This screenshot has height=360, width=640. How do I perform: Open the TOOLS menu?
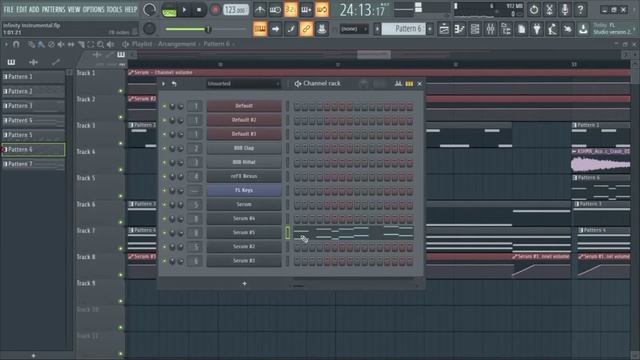[x=114, y=9]
